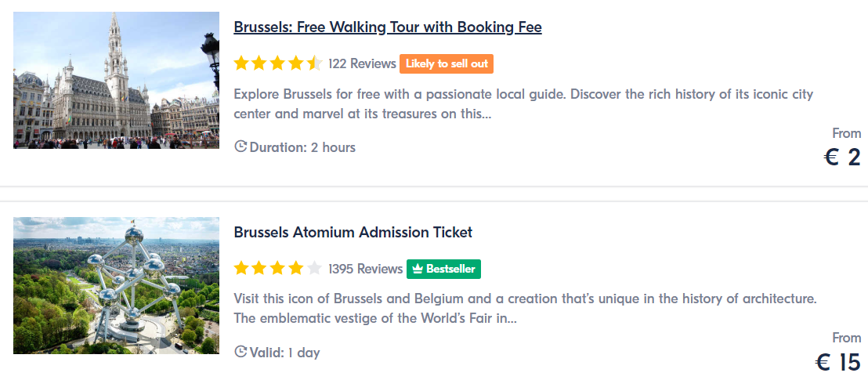Open the Brussels Atomium Admission Ticket title
Image resolution: width=868 pixels, height=380 pixels.
(x=353, y=232)
